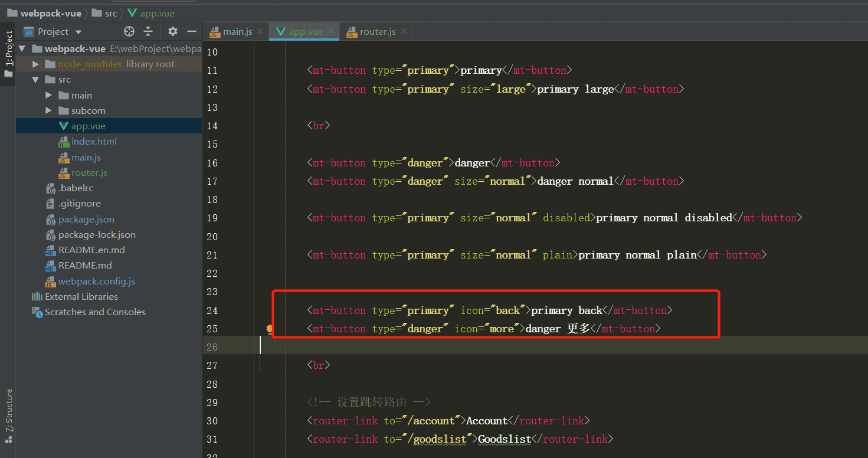Switch to the router.js editor tab
Screen dimensions: 868x458
click(378, 31)
